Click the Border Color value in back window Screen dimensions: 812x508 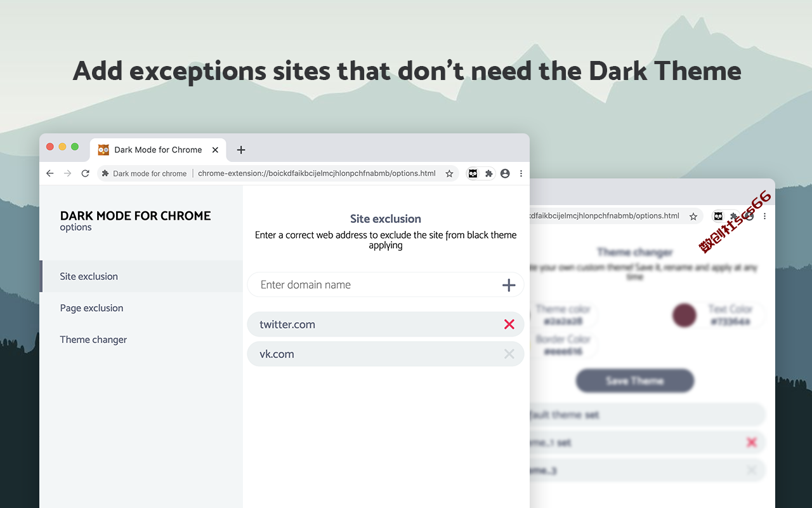pyautogui.click(x=563, y=351)
